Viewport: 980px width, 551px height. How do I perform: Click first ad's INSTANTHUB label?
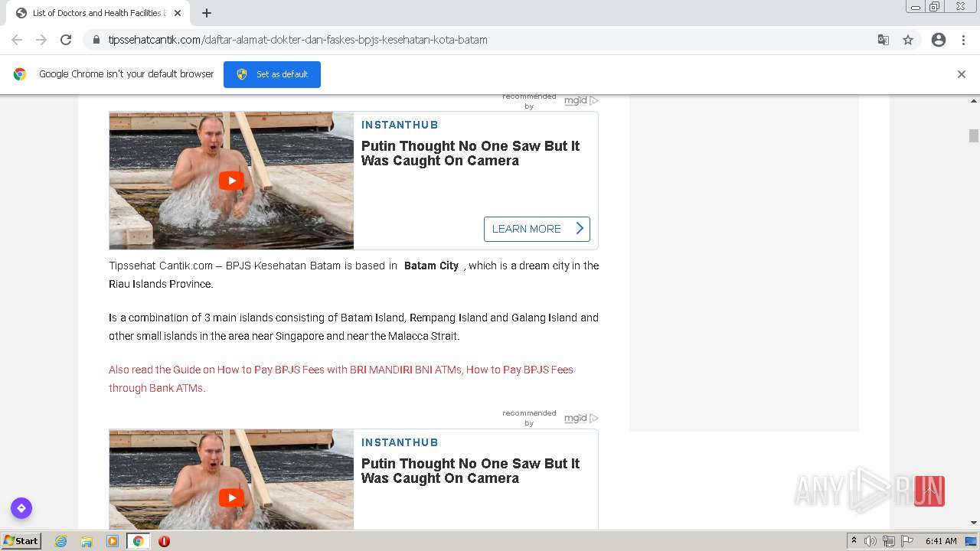click(400, 125)
